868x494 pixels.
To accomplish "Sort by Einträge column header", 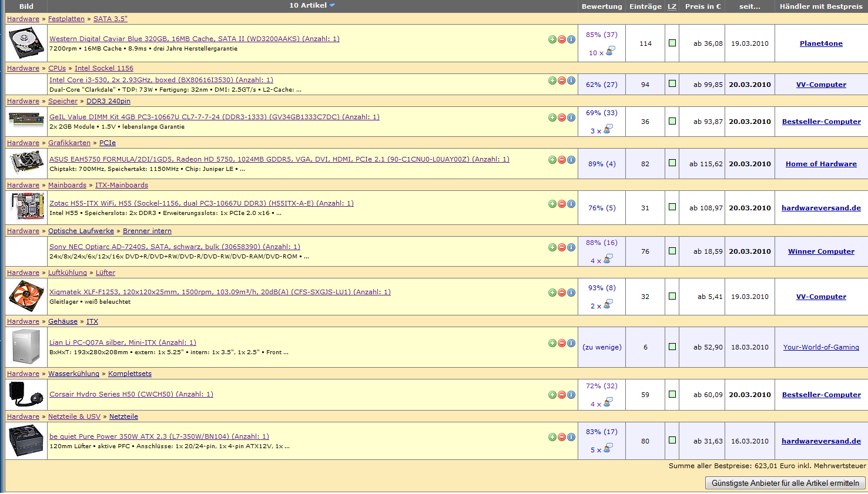I will [645, 6].
